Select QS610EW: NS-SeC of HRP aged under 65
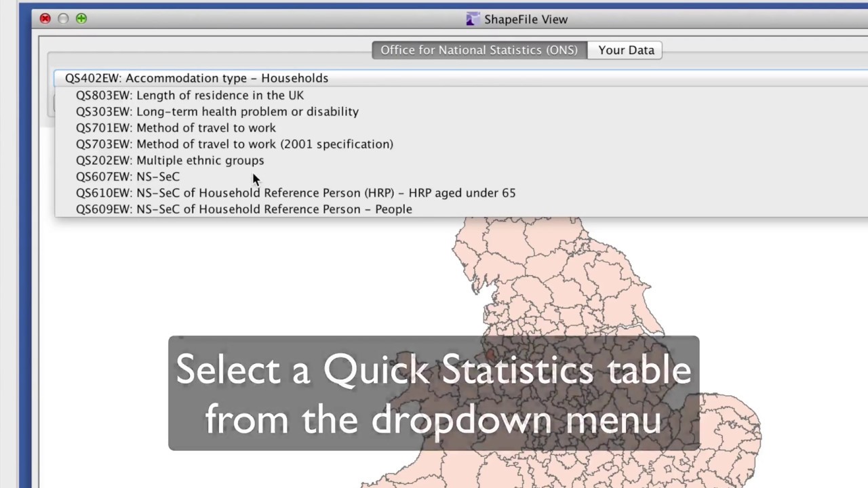Viewport: 868px width, 488px height. pyautogui.click(x=461, y=192)
